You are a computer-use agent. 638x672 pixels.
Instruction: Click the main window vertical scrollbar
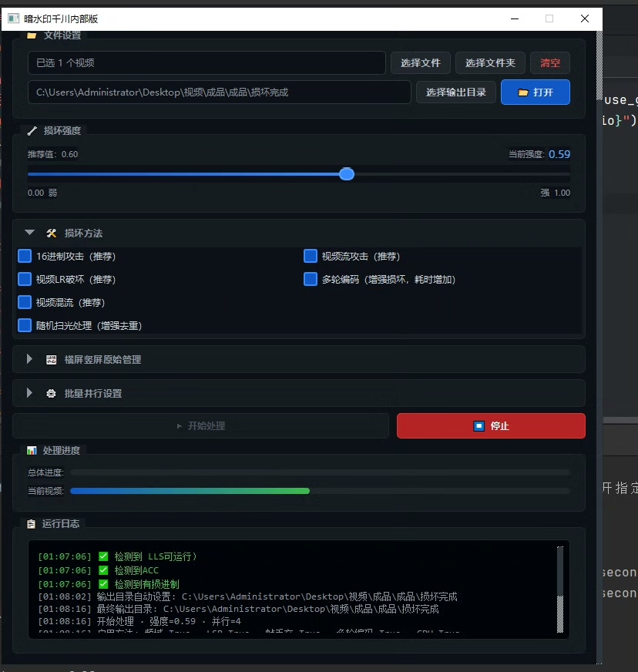pos(599,347)
